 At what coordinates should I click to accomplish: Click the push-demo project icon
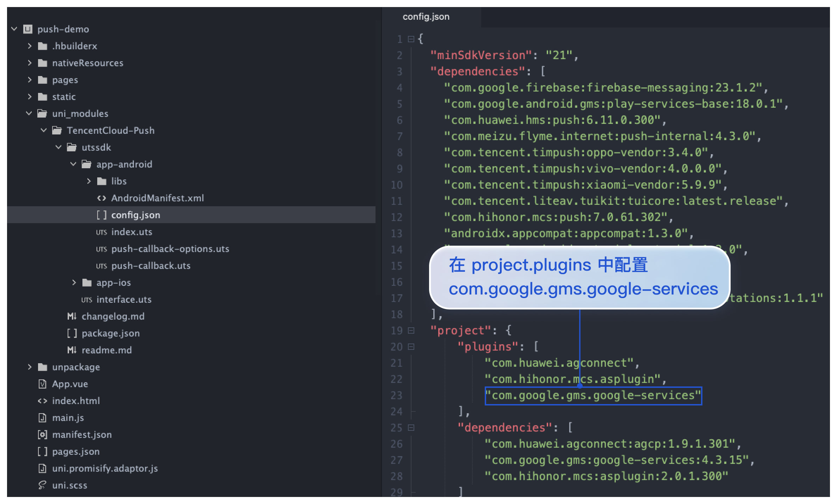[x=28, y=29]
